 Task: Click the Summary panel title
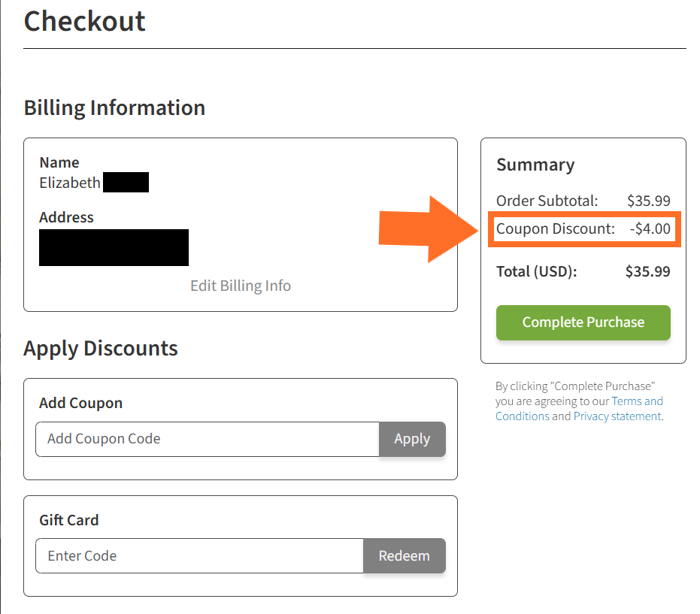pyautogui.click(x=535, y=165)
